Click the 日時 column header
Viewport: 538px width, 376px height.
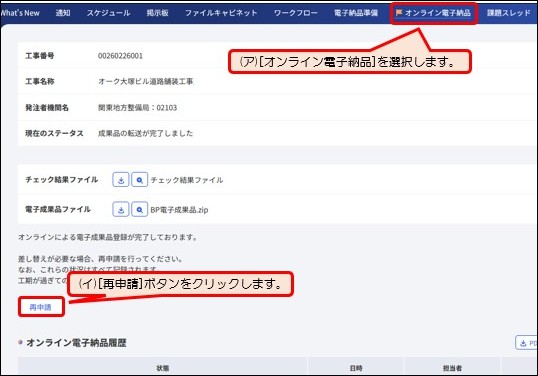click(356, 368)
